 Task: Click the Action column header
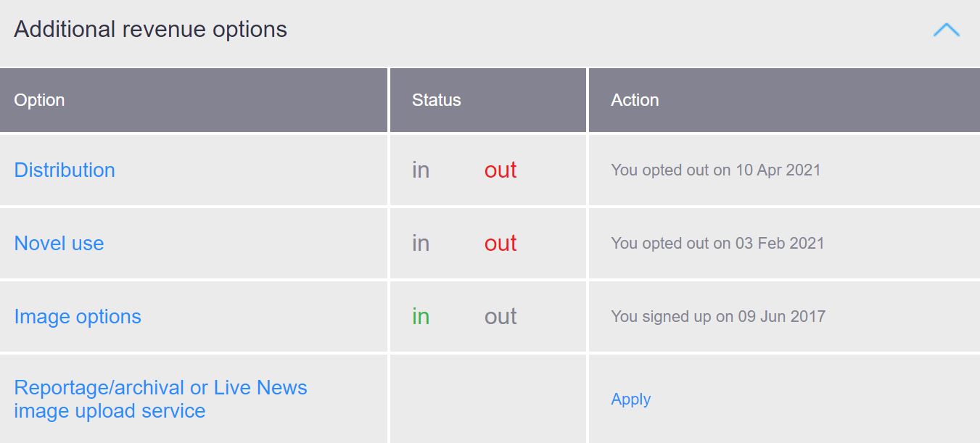(635, 100)
